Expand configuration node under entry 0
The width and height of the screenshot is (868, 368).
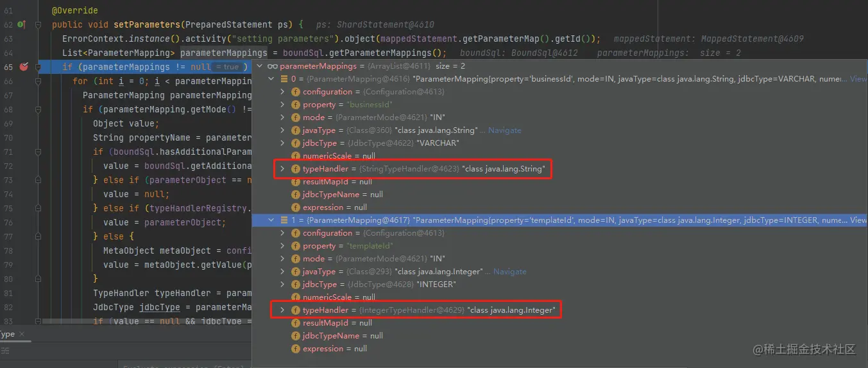pyautogui.click(x=282, y=92)
